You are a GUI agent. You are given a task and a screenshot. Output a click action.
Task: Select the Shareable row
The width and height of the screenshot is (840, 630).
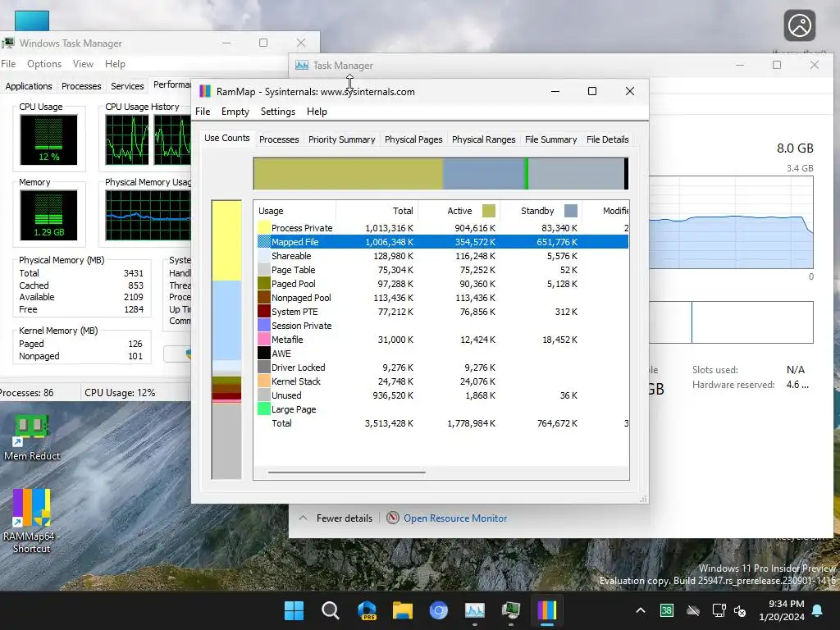(x=442, y=256)
